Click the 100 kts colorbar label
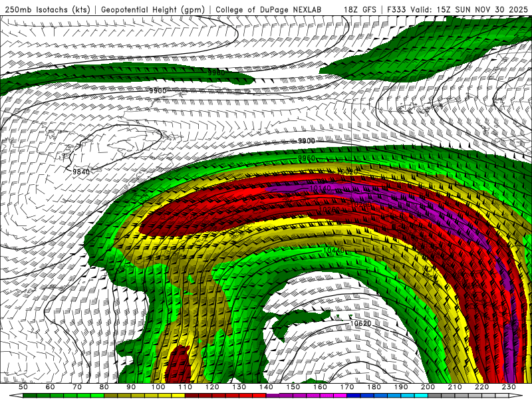Viewport: 532px width, 399px height. (x=158, y=387)
